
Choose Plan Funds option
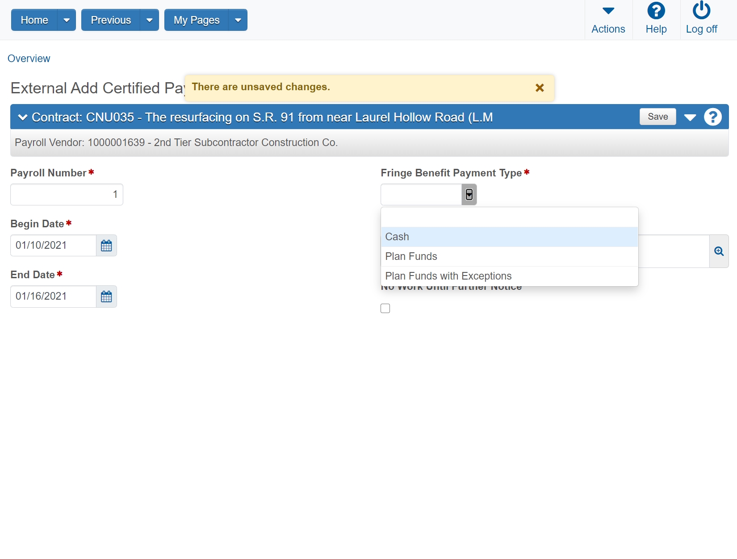(510, 256)
